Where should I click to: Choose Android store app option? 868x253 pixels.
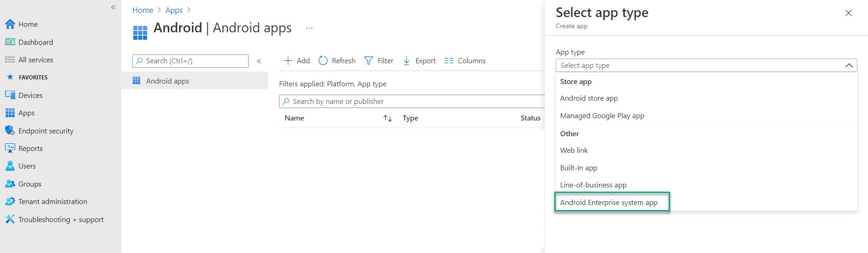[706, 98]
